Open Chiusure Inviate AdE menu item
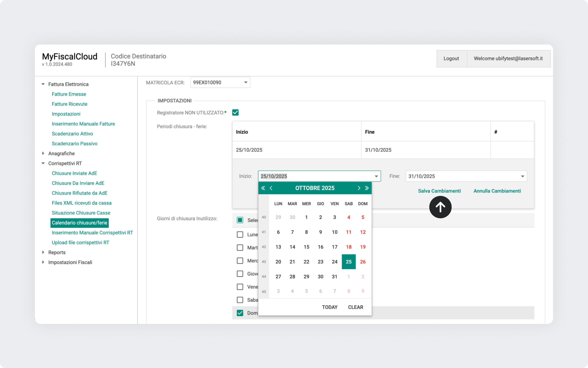 74,173
